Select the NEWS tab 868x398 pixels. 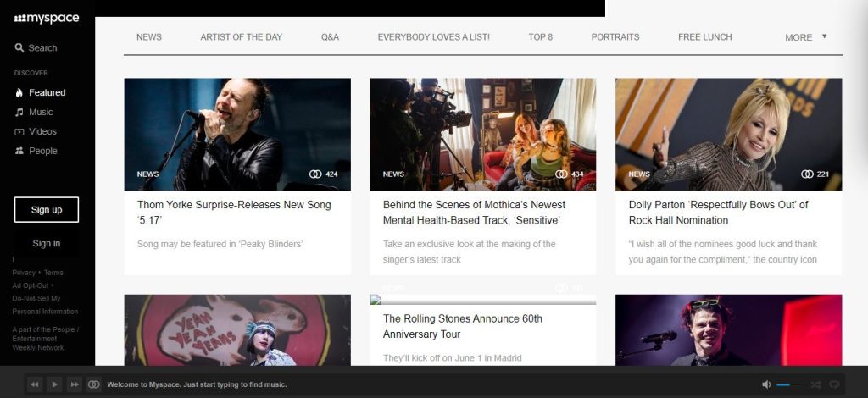[149, 37]
